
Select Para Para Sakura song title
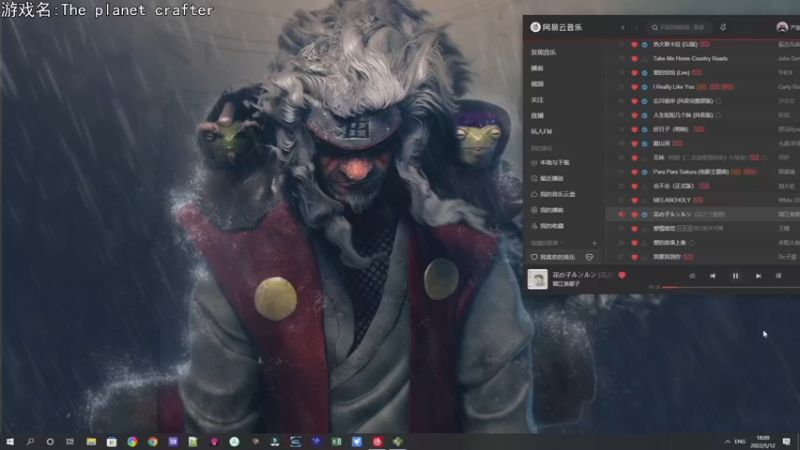[691, 172]
